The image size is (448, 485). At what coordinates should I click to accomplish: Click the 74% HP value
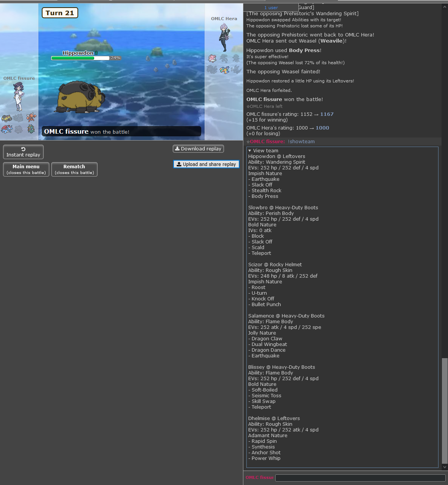[x=116, y=58]
